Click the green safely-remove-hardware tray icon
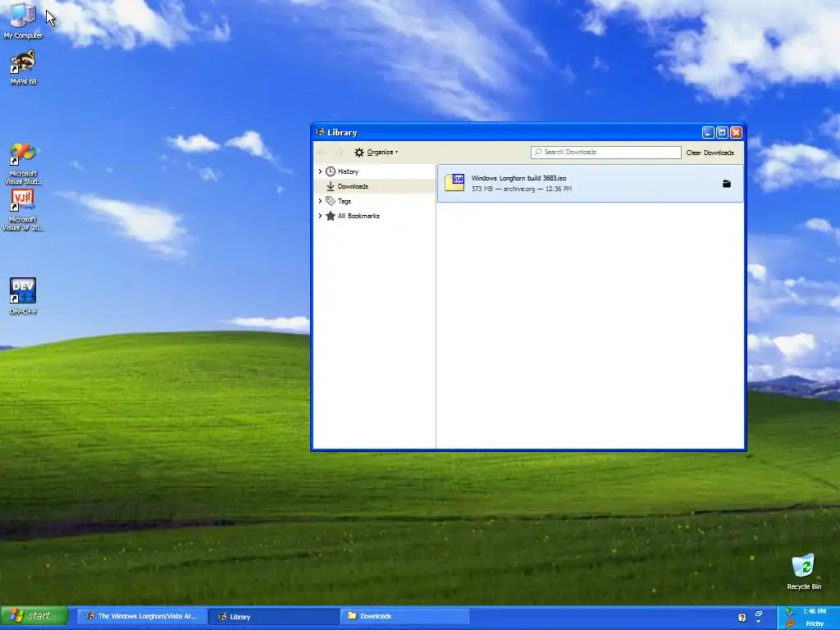Viewport: 840px width, 630px height. click(x=790, y=611)
